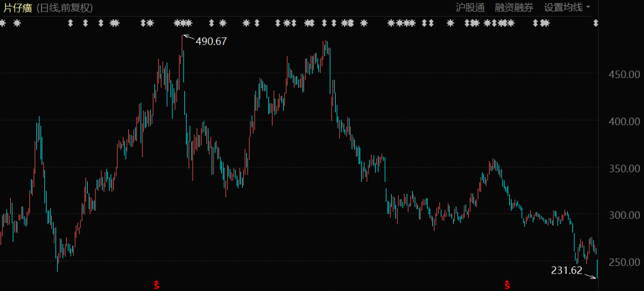This screenshot has height=291, width=644.
Task: Click the 350.00 price axis label
Action: 621,168
